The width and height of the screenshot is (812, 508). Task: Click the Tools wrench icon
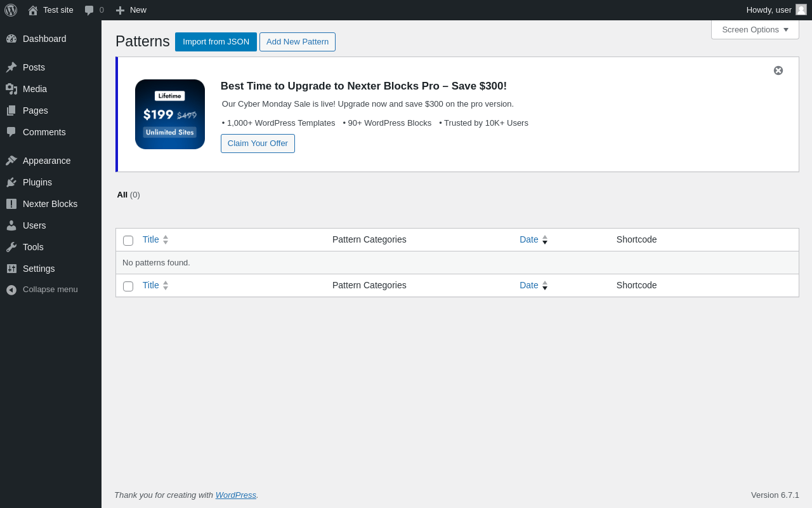[x=11, y=247]
